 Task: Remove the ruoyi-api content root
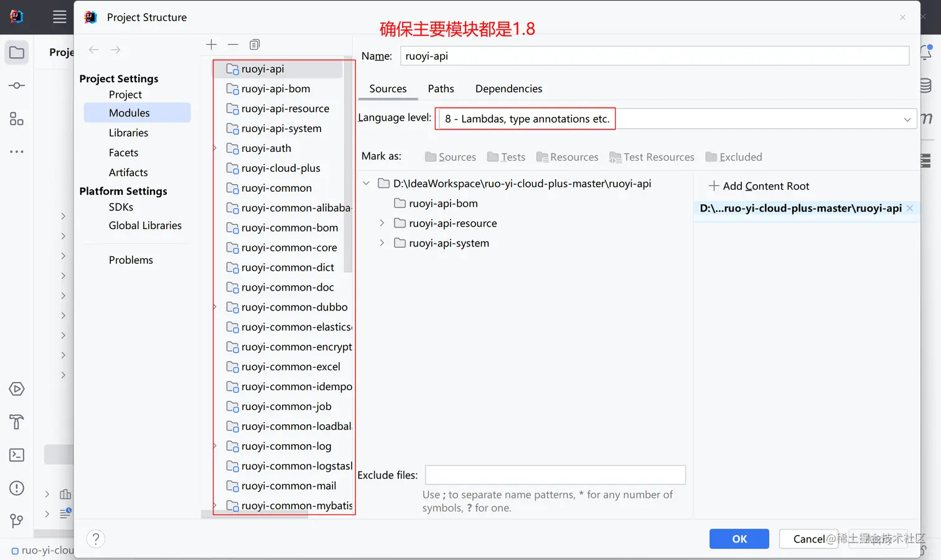pyautogui.click(x=910, y=208)
